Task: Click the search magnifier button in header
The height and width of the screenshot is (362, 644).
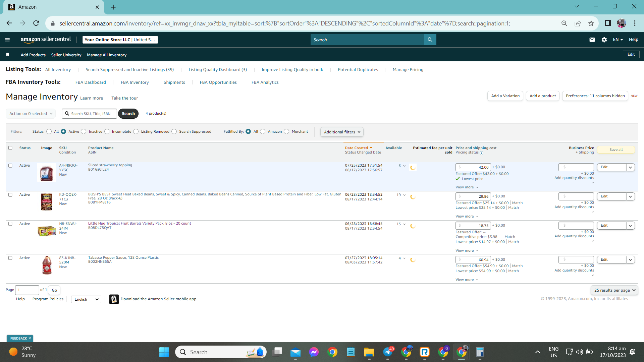Action: coord(430,40)
